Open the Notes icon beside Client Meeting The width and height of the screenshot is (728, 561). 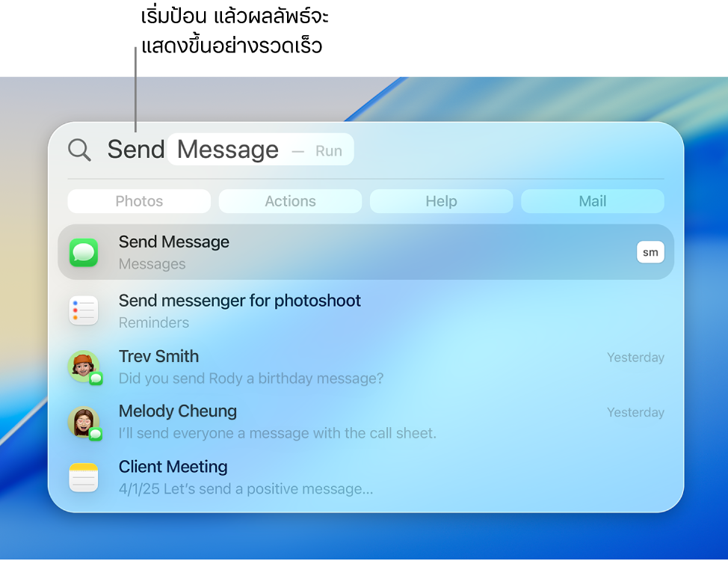click(83, 476)
